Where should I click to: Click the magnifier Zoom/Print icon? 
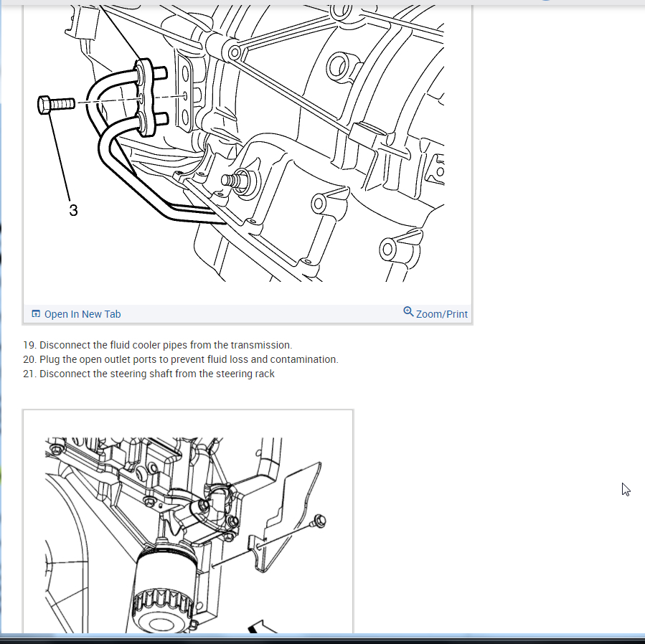coord(408,312)
